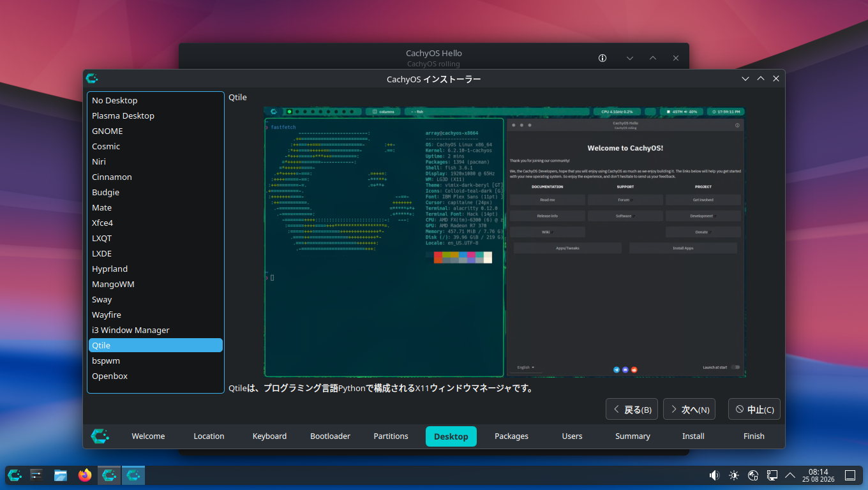
Task: Pick Hyprland from the desktop list
Action: pos(156,269)
